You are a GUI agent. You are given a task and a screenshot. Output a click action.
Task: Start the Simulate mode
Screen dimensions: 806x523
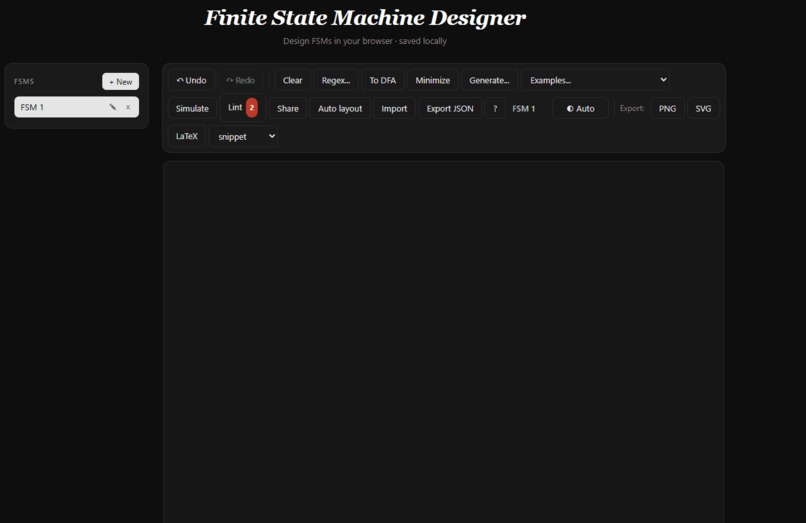(192, 109)
